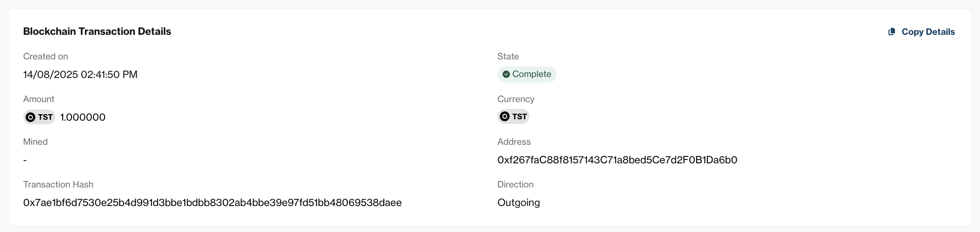Click the Mined dash value
The height and width of the screenshot is (232, 980).
(25, 160)
